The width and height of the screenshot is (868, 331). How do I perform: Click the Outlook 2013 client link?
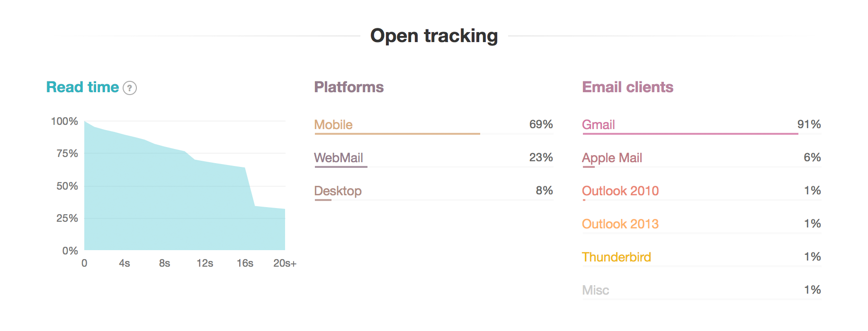pyautogui.click(x=620, y=224)
